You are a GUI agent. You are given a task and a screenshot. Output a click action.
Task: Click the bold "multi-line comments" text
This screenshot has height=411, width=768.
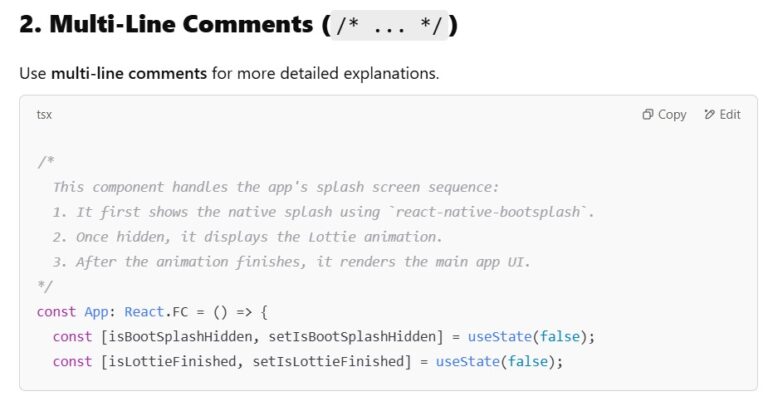129,74
